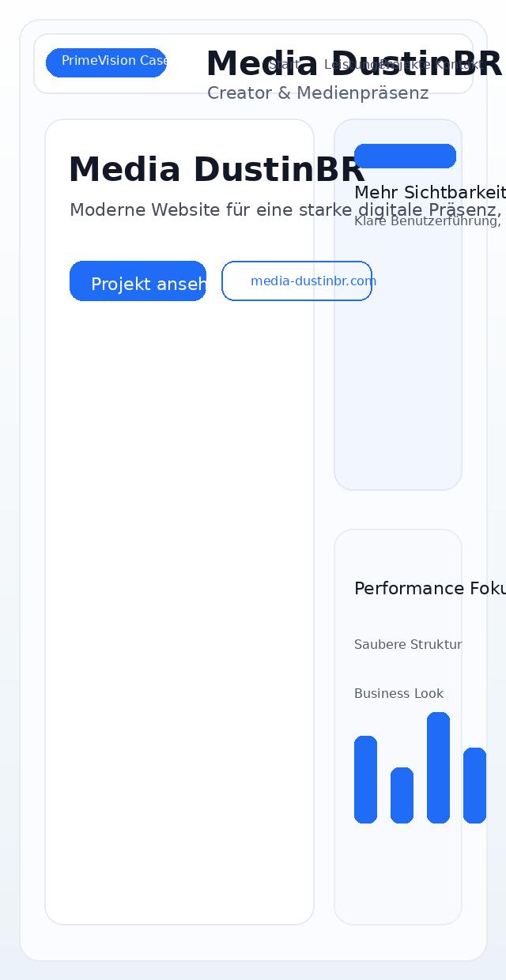The image size is (506, 980).
Task: Go to the Leistungen navigation item
Action: tap(352, 65)
